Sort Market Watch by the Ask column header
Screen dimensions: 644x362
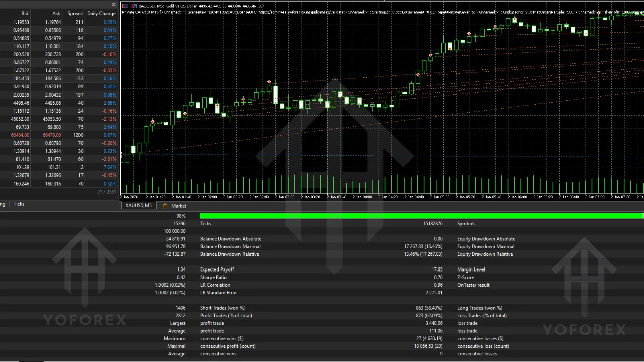[56, 13]
